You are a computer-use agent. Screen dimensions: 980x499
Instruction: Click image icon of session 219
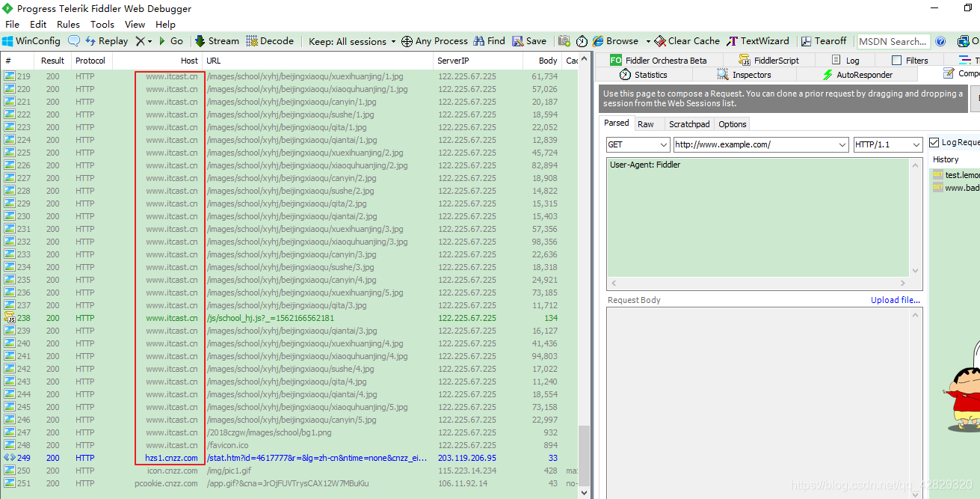10,76
